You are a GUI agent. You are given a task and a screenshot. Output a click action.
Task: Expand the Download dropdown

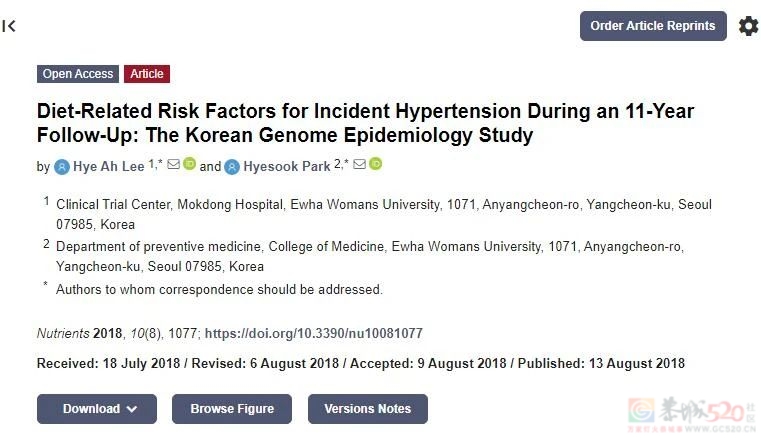coord(96,409)
